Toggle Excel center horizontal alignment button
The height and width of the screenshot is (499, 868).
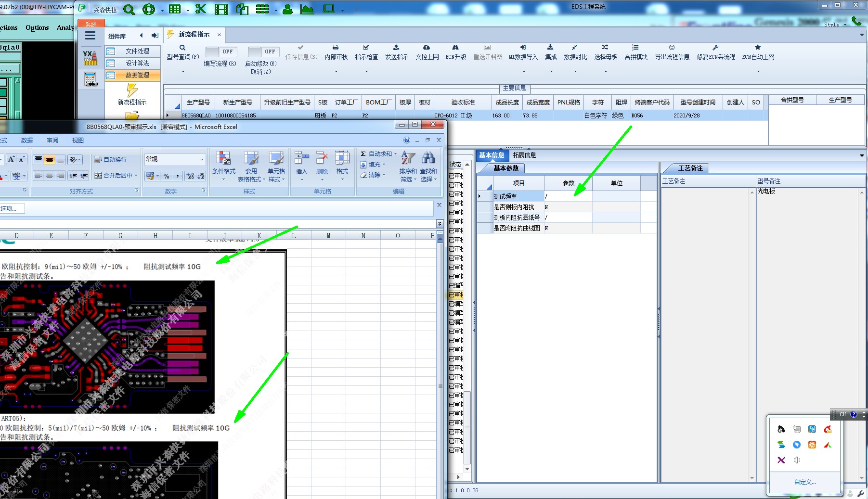(x=49, y=176)
